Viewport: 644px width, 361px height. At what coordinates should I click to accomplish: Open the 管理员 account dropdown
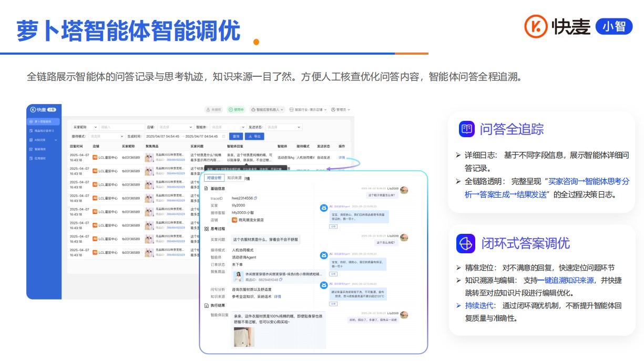[340, 110]
